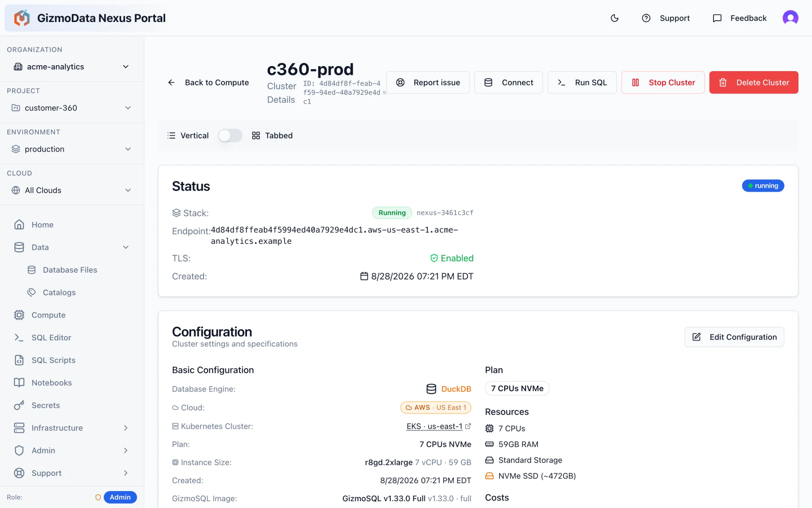Open the production environment dropdown
Viewport: 812px width, 508px height.
[x=71, y=149]
